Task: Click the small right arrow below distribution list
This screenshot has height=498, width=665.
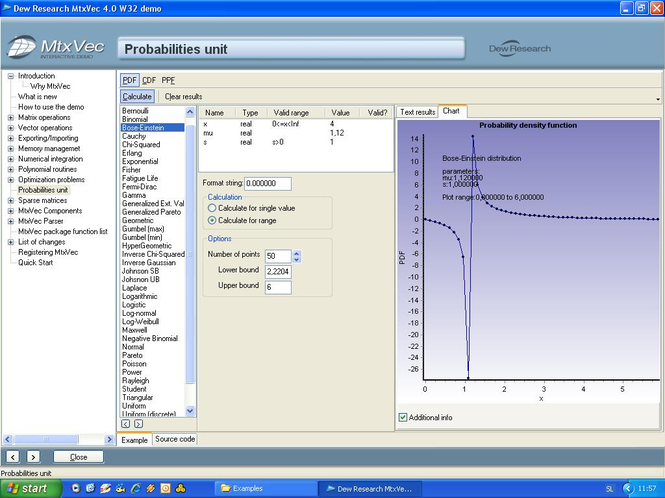Action: coord(139,423)
